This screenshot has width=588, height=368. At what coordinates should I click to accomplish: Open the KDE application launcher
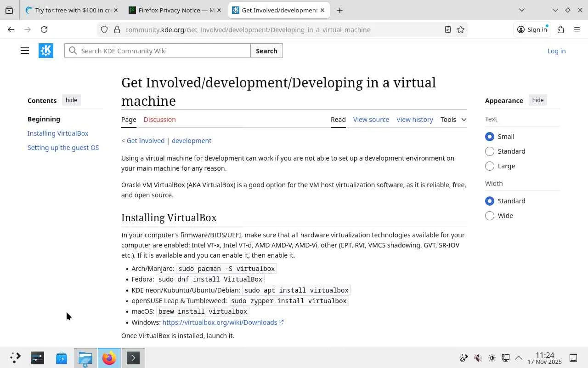(x=15, y=358)
